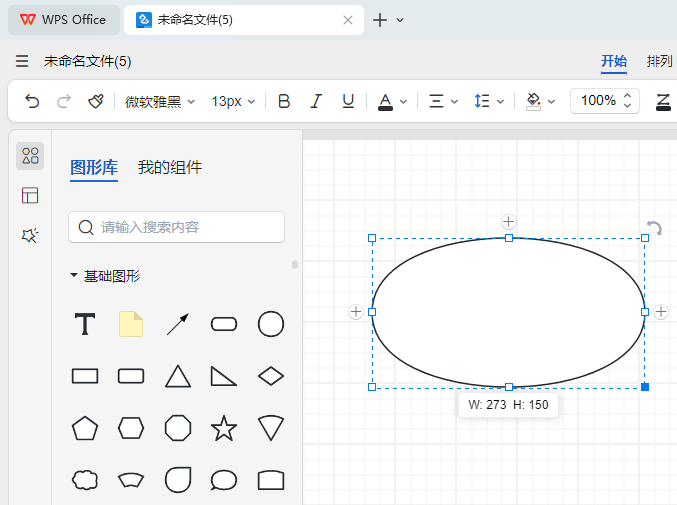This screenshot has width=677, height=505.
Task: Close the 未命名文件(5) tab
Action: pyautogui.click(x=348, y=20)
